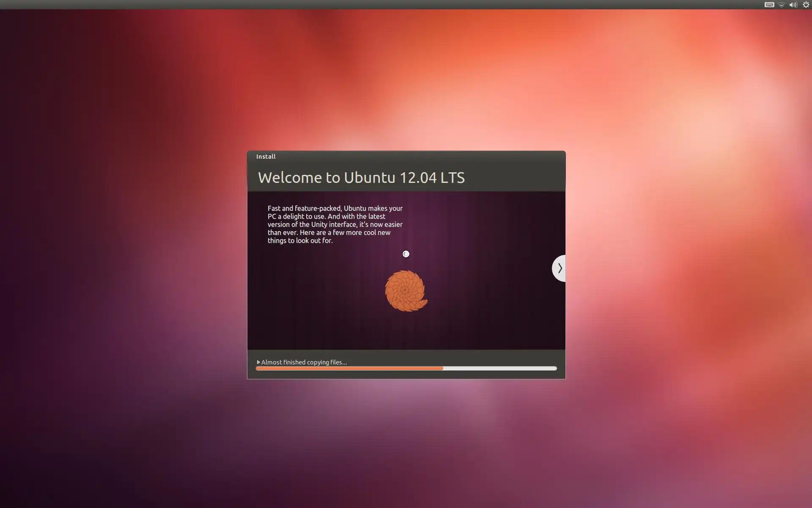Click the 'Unity interface' text line
Image resolution: width=812 pixels, height=508 pixels.
[x=335, y=224]
